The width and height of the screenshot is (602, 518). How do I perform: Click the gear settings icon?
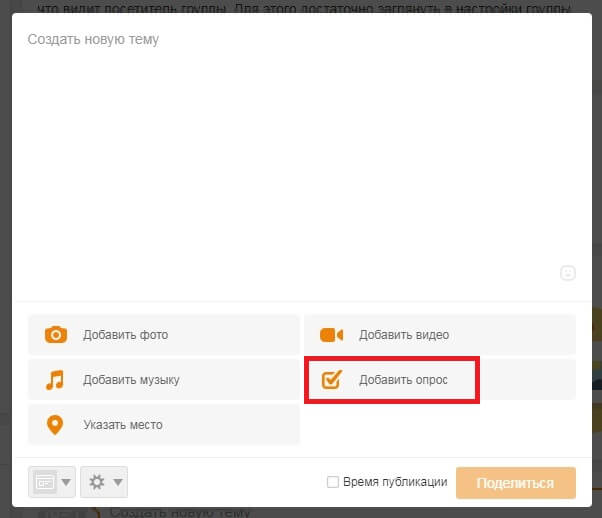click(x=97, y=482)
